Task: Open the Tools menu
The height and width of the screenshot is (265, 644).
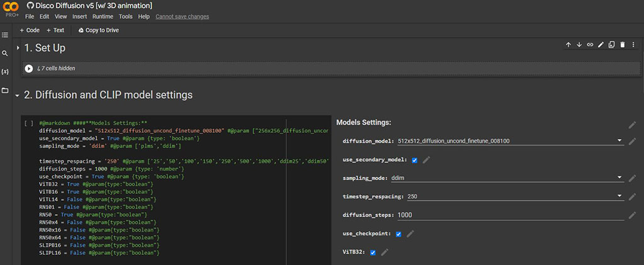Action: (x=126, y=16)
